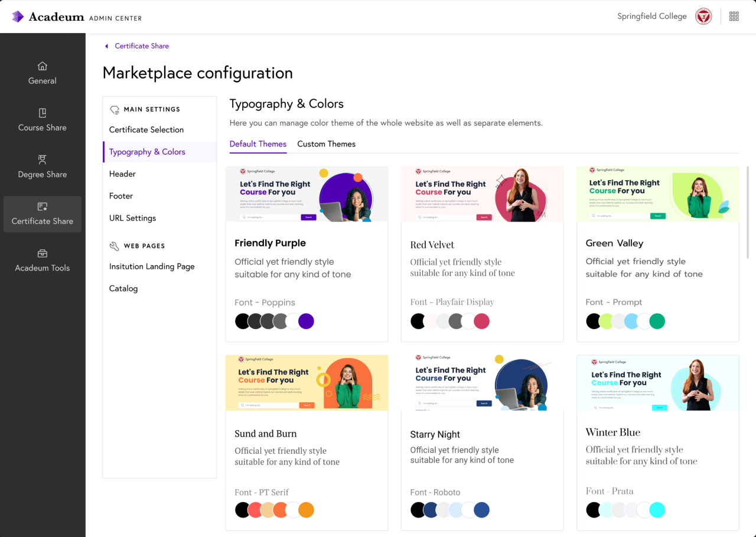Choose the Starry Night theme preview
756x537 pixels.
[x=482, y=382]
